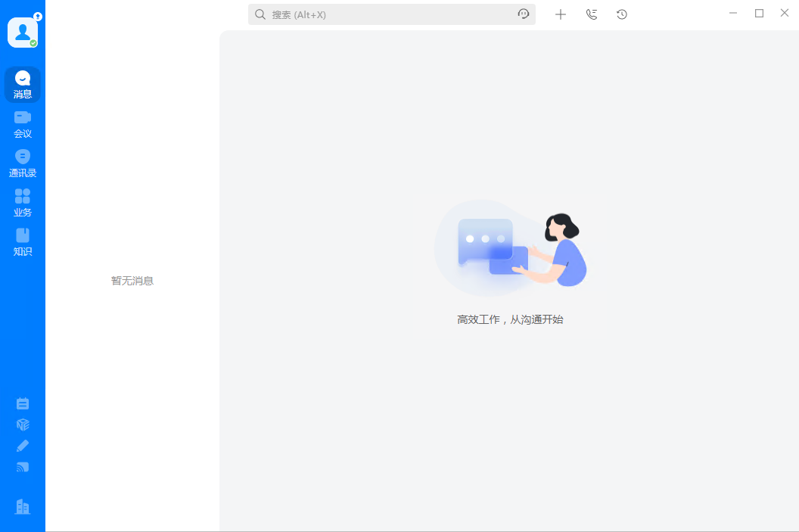Image resolution: width=799 pixels, height=532 pixels.
Task: Select the pencil notes icon
Action: coord(23,445)
